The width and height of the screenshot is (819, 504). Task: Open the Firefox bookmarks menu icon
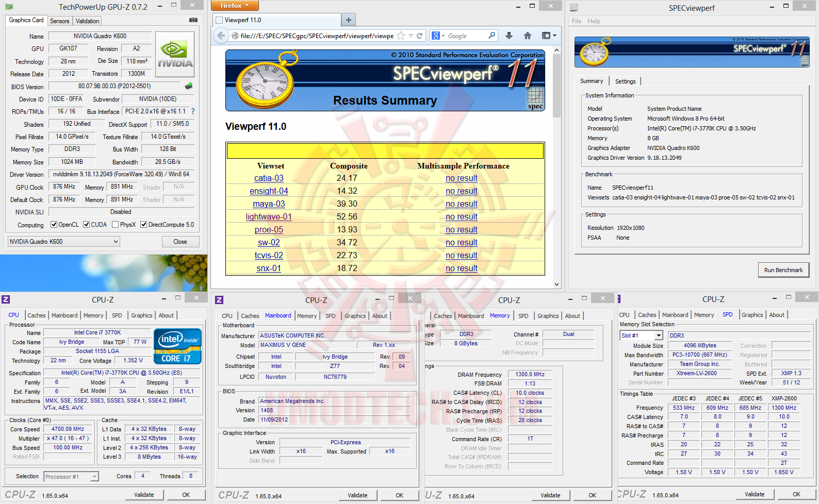[549, 36]
